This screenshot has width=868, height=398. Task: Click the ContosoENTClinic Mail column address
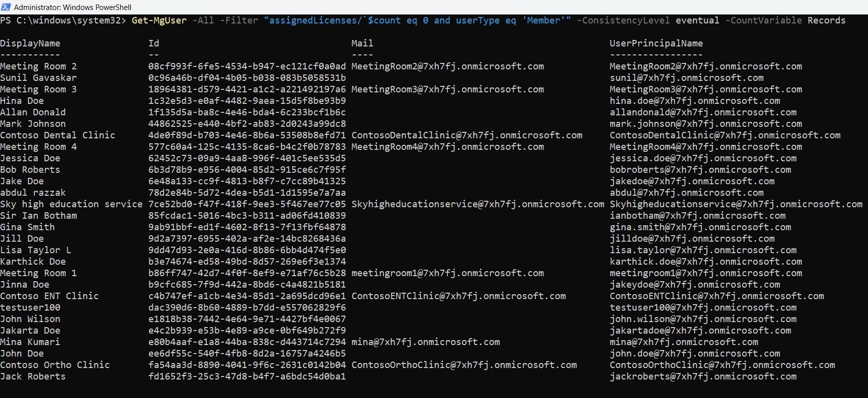(458, 296)
